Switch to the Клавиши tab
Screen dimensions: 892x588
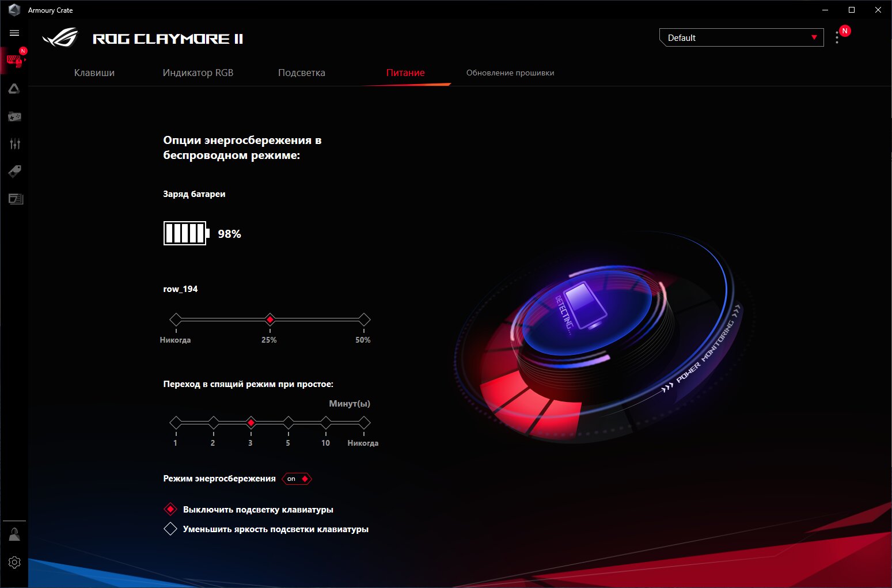94,73
